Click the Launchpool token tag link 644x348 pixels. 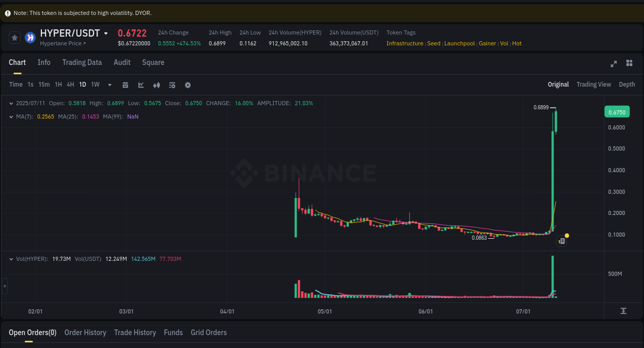tap(459, 43)
